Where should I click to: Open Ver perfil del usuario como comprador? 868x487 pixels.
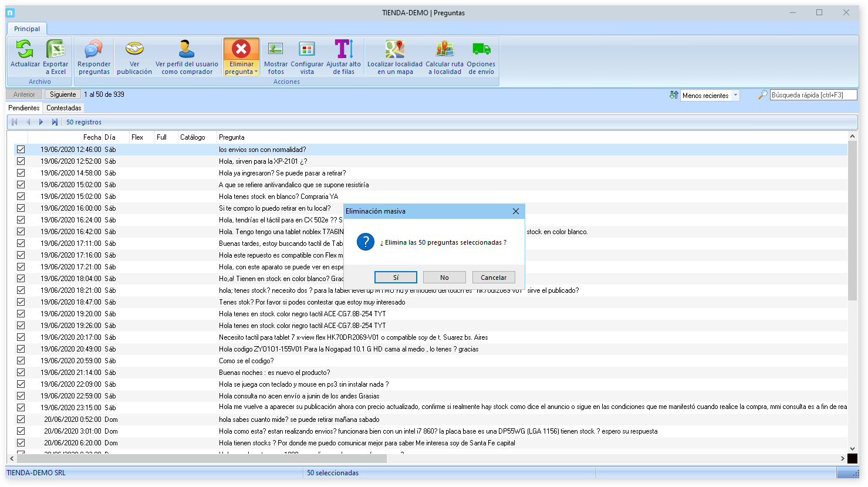[187, 49]
